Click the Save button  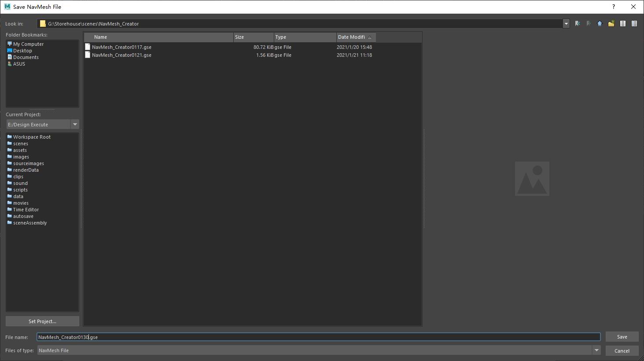pyautogui.click(x=622, y=337)
